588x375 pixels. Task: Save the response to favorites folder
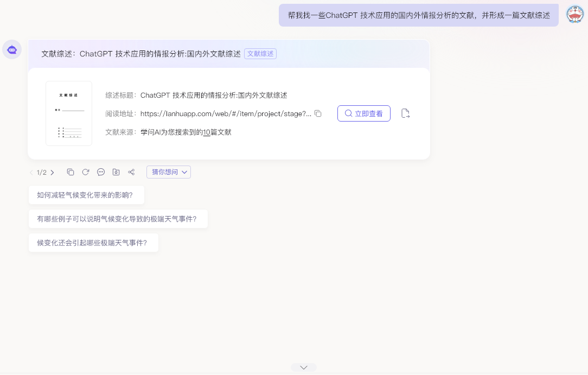[x=116, y=172]
